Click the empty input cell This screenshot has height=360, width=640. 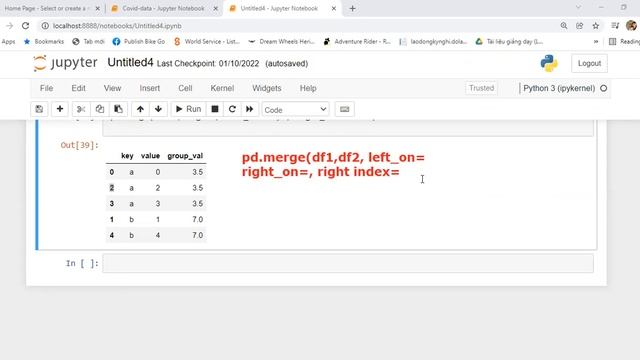pos(348,263)
